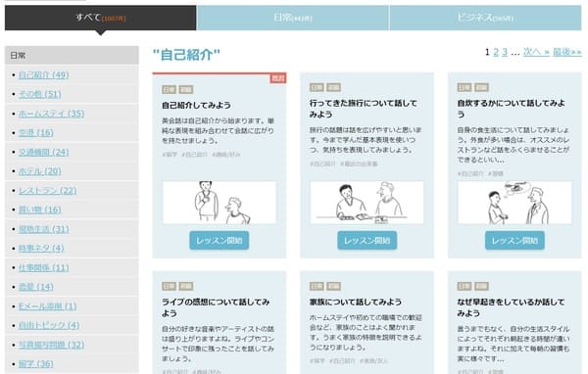The height and width of the screenshot is (374, 588).
Task: Open the thought-bubble food illustration
Action: [x=514, y=203]
